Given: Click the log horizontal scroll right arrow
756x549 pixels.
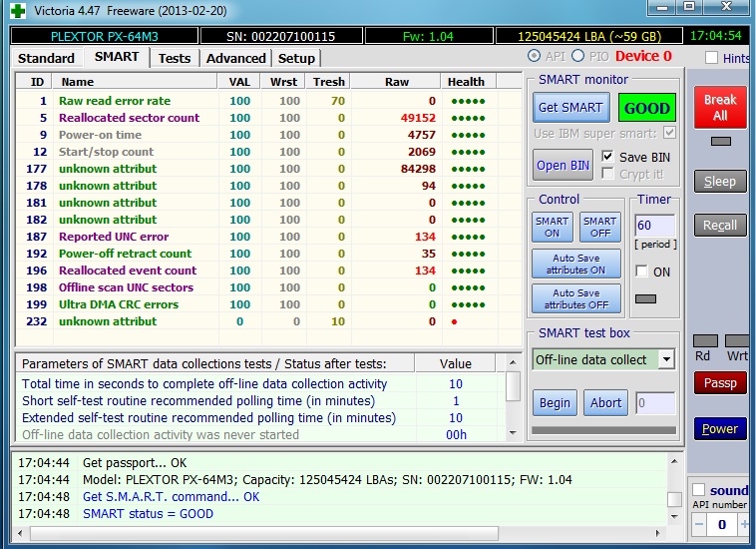Looking at the screenshot, I should coord(657,533).
